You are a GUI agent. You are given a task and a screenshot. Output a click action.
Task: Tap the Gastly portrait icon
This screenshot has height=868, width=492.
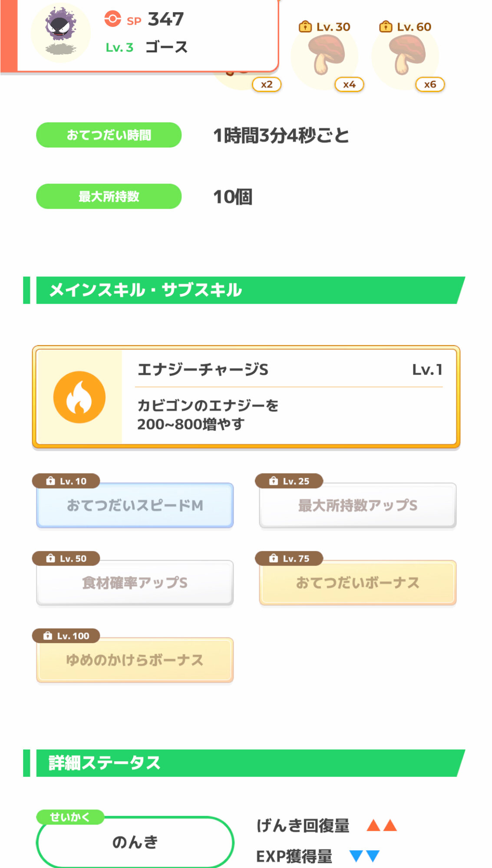point(61,32)
